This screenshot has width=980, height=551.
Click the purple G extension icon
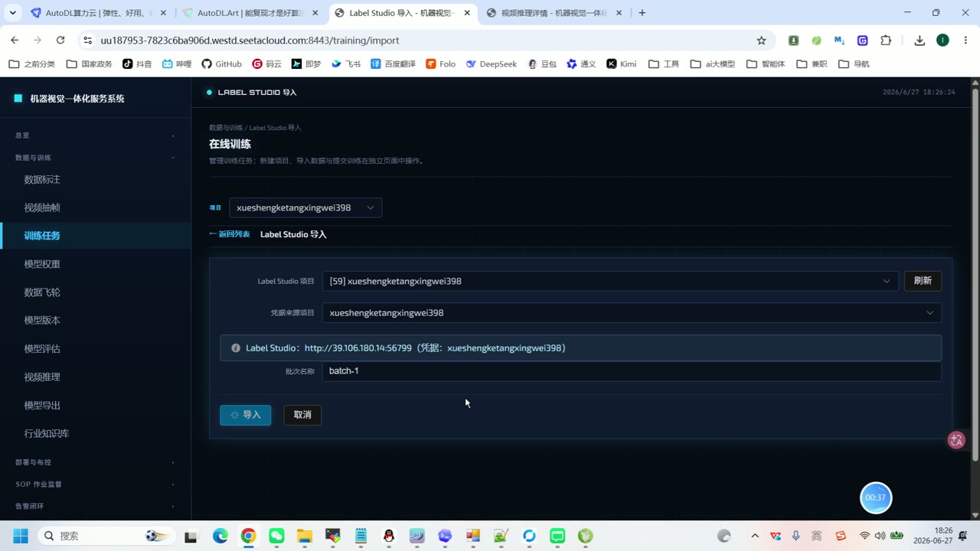(863, 41)
